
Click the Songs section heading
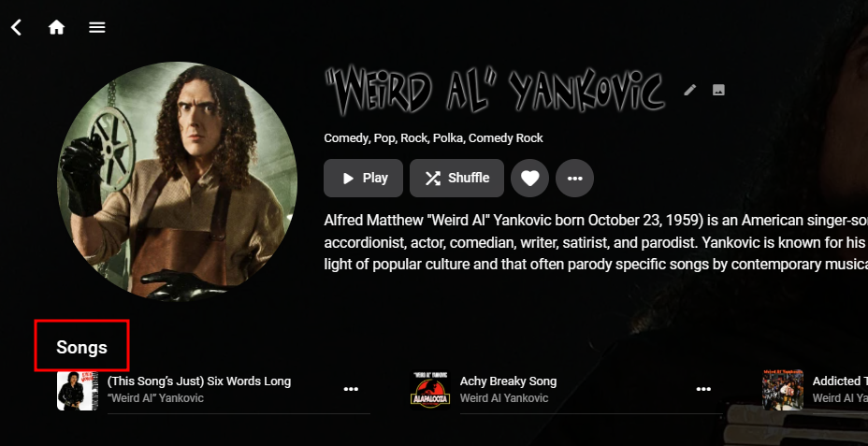[x=82, y=348]
